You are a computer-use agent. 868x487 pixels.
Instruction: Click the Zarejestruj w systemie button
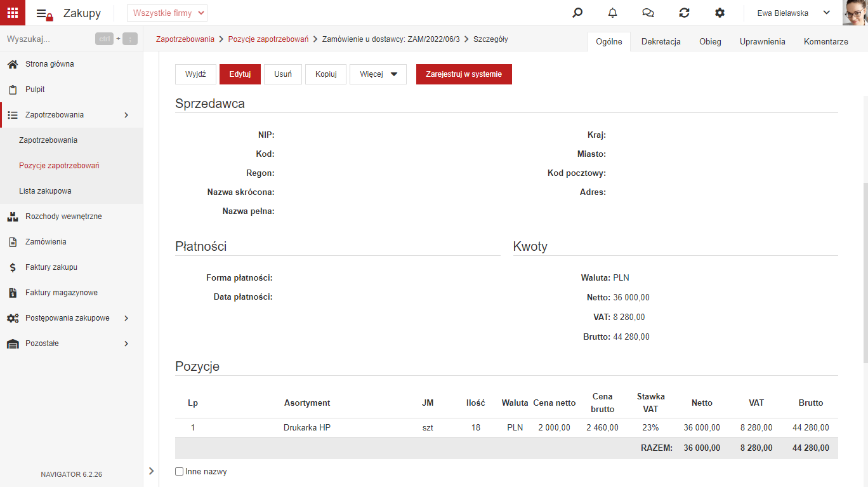pyautogui.click(x=464, y=74)
